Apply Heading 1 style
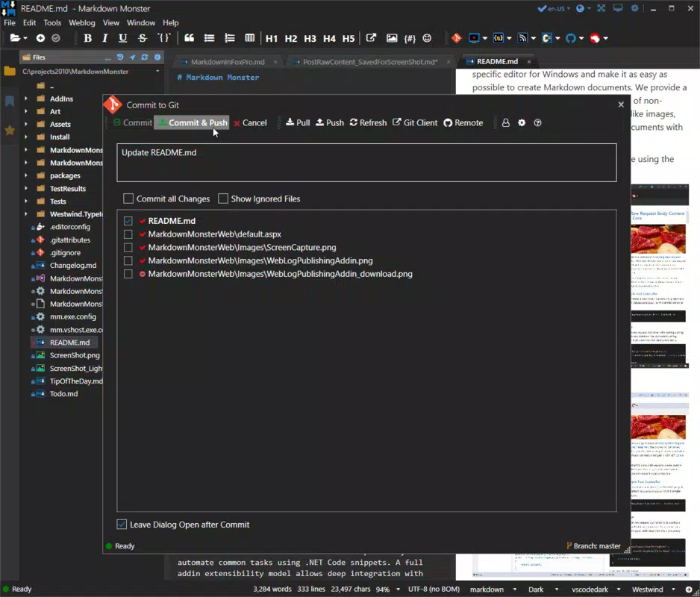 272,39
